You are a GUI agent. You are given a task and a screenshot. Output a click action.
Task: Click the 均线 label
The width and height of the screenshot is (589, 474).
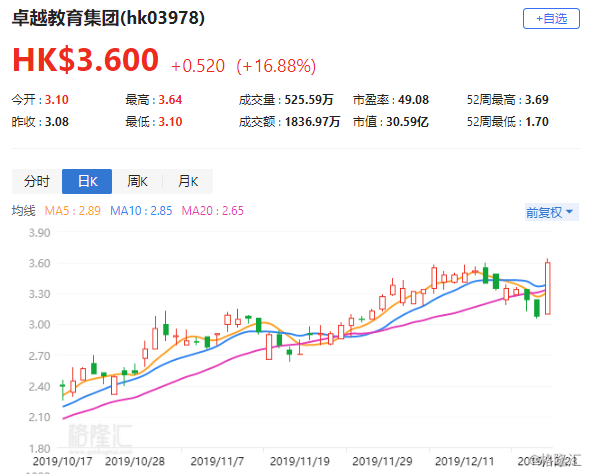pos(24,211)
